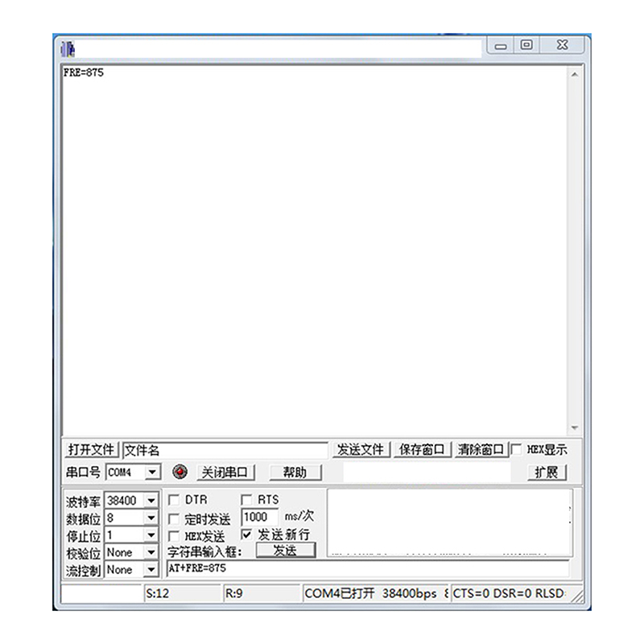Open the 流控制 flow control dropdown
644x644 pixels.
click(151, 570)
